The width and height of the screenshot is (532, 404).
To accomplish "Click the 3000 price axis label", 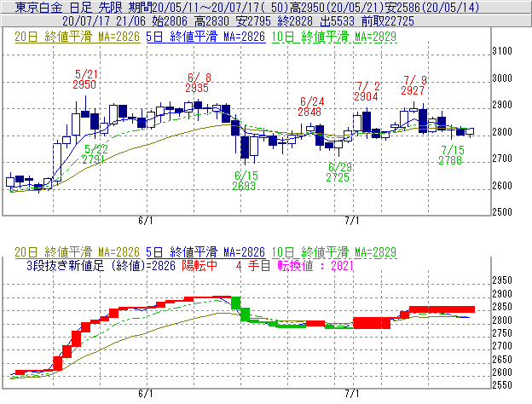I will [502, 78].
